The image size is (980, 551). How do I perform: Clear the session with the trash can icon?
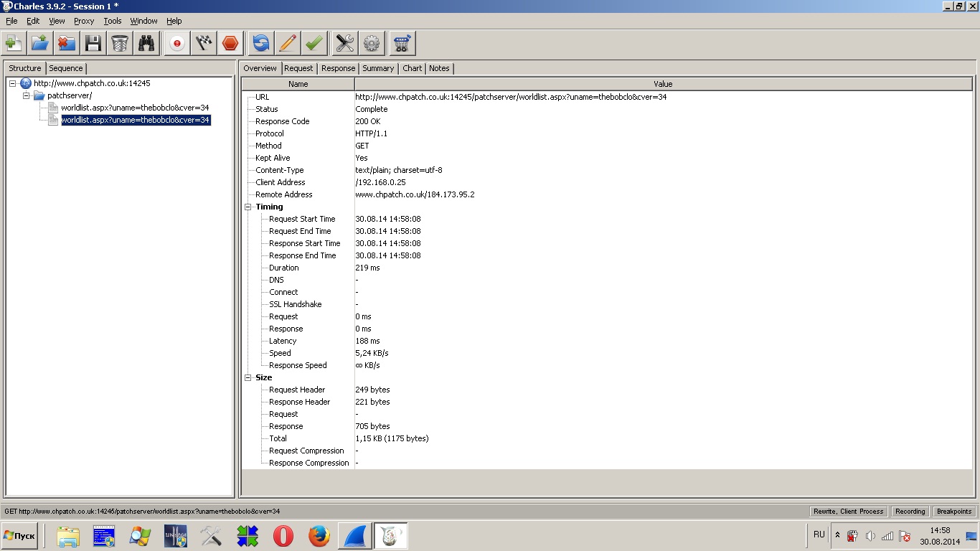[120, 43]
